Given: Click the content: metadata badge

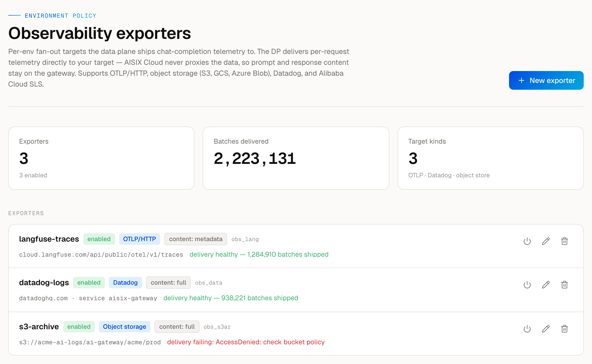Looking at the screenshot, I should [x=196, y=239].
